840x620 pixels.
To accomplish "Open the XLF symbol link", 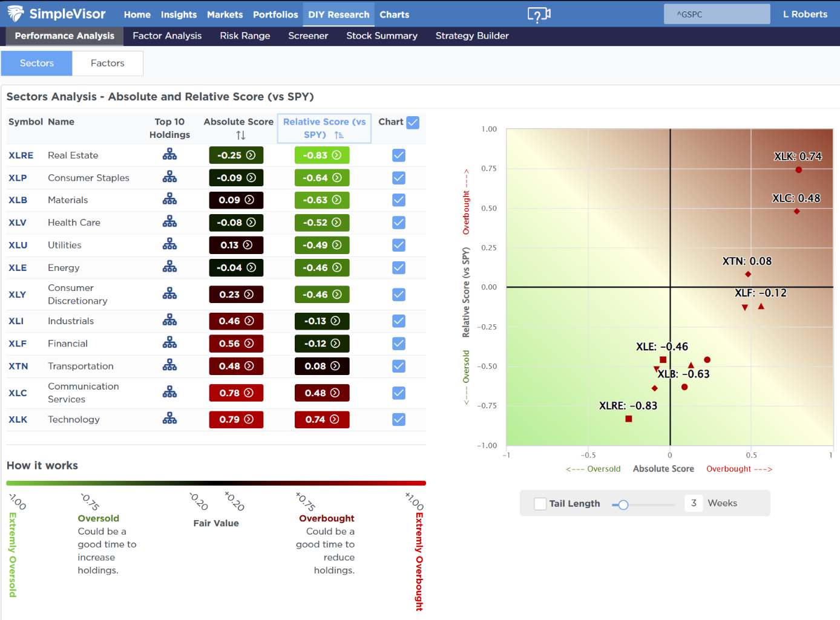I will (x=18, y=344).
